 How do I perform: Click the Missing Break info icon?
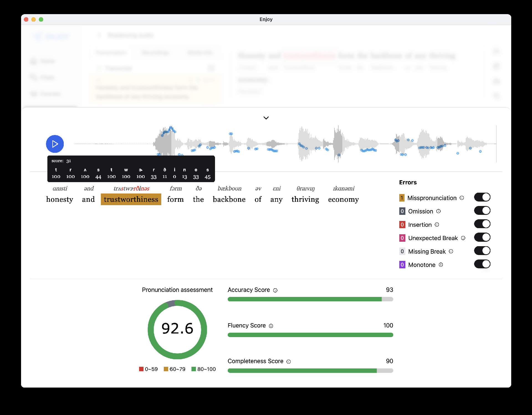coord(451,251)
